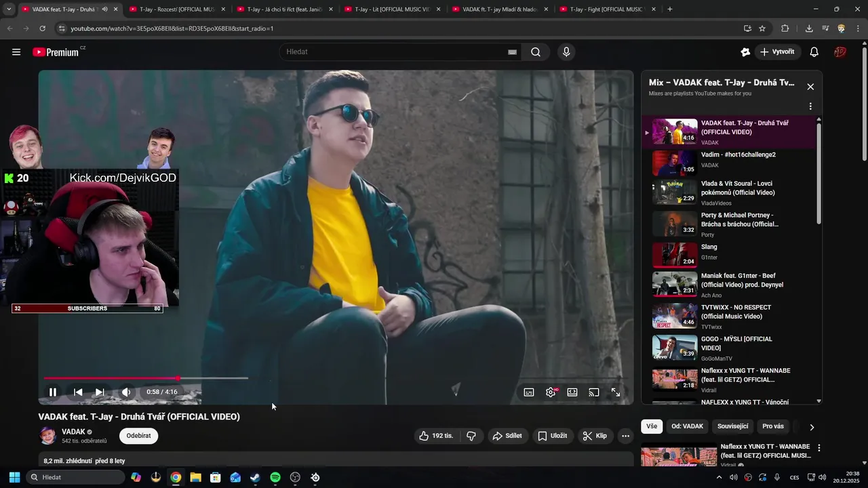Open the YouTube hamburger guide menu
Viewport: 868px width, 488px height.
16,52
